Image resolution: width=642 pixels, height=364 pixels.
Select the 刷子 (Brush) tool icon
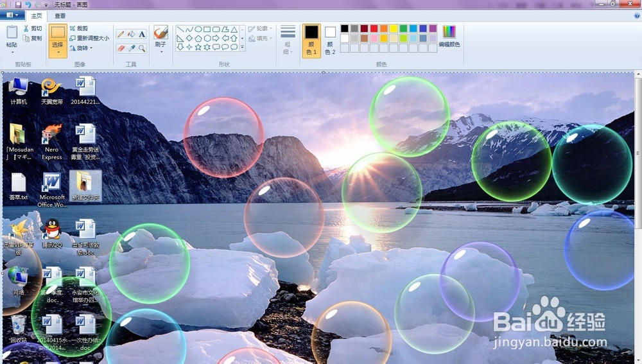[160, 32]
